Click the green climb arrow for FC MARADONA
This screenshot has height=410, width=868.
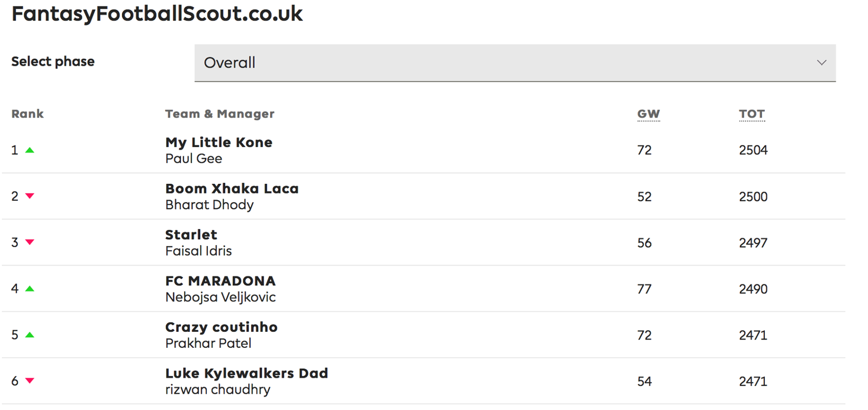pyautogui.click(x=30, y=288)
